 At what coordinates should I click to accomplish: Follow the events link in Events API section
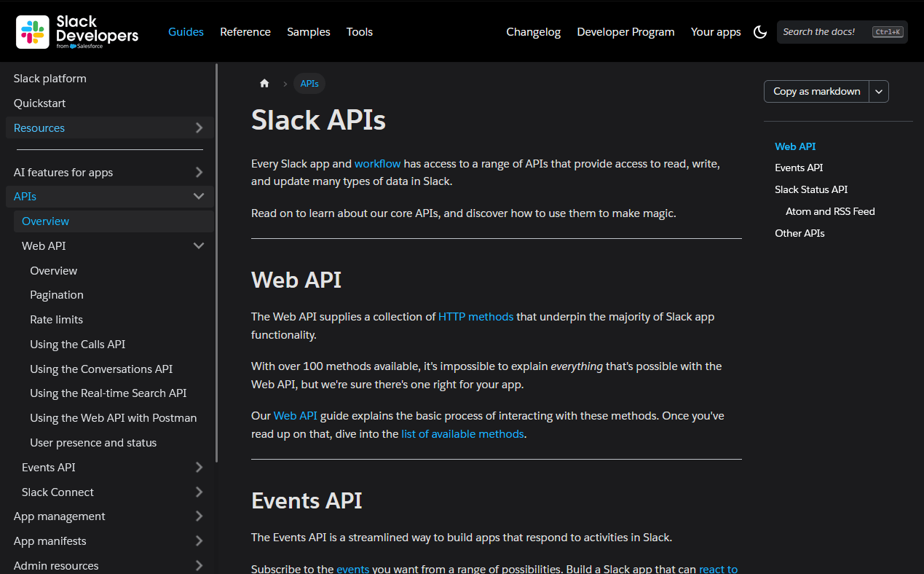(x=353, y=569)
